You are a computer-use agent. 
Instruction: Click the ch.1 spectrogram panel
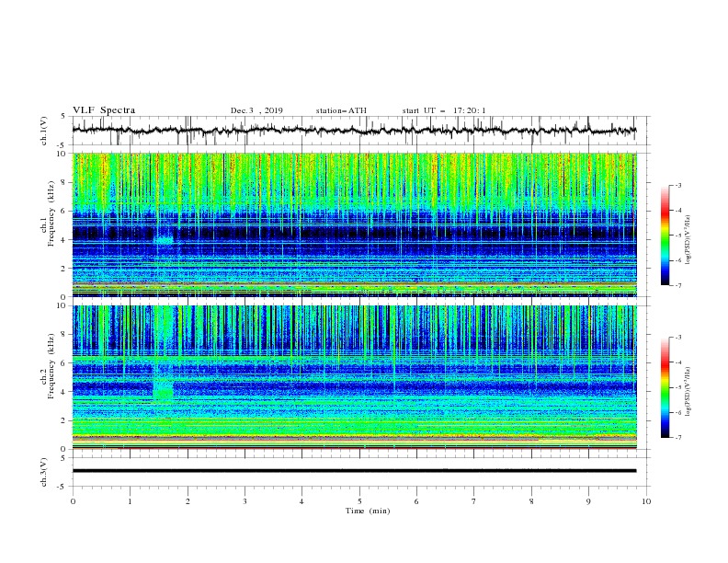click(x=354, y=224)
